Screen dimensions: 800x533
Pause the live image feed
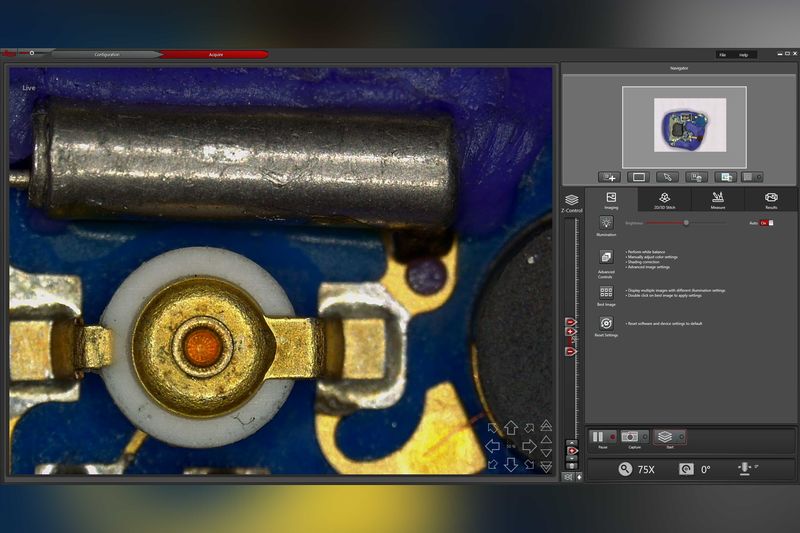click(597, 437)
